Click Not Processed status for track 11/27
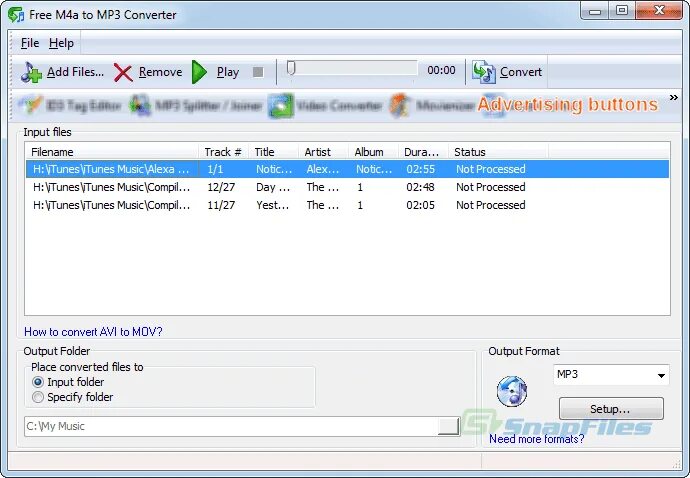690x478 pixels. point(491,206)
